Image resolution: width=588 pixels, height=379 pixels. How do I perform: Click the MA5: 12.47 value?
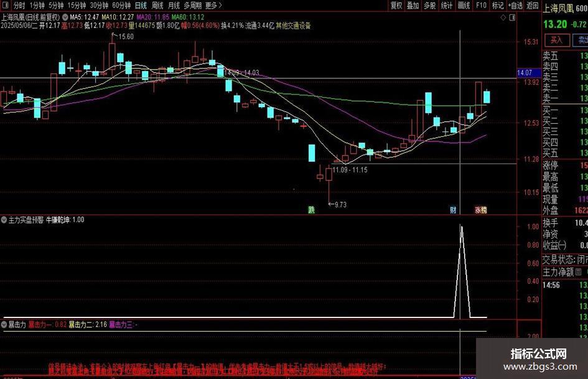85,17
